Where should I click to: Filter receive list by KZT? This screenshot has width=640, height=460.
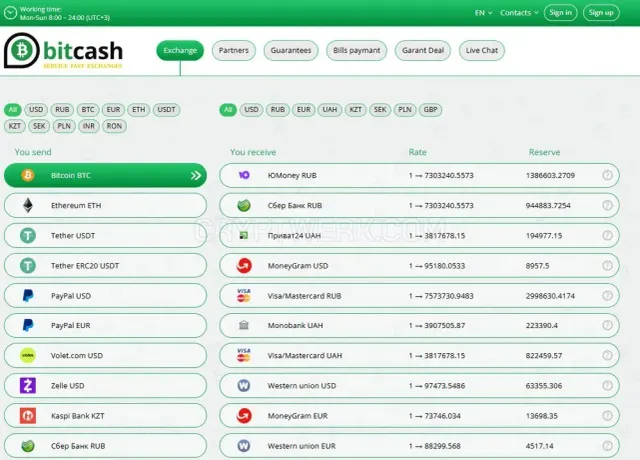(x=356, y=109)
